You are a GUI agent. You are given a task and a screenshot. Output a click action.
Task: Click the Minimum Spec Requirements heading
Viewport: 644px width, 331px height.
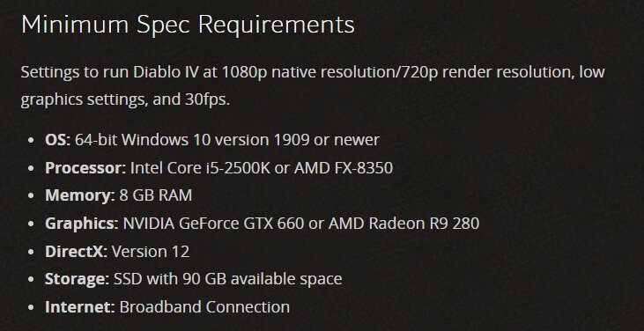coord(188,25)
